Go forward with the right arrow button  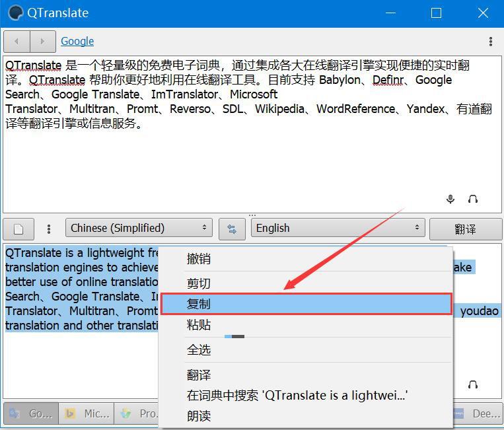tap(43, 42)
